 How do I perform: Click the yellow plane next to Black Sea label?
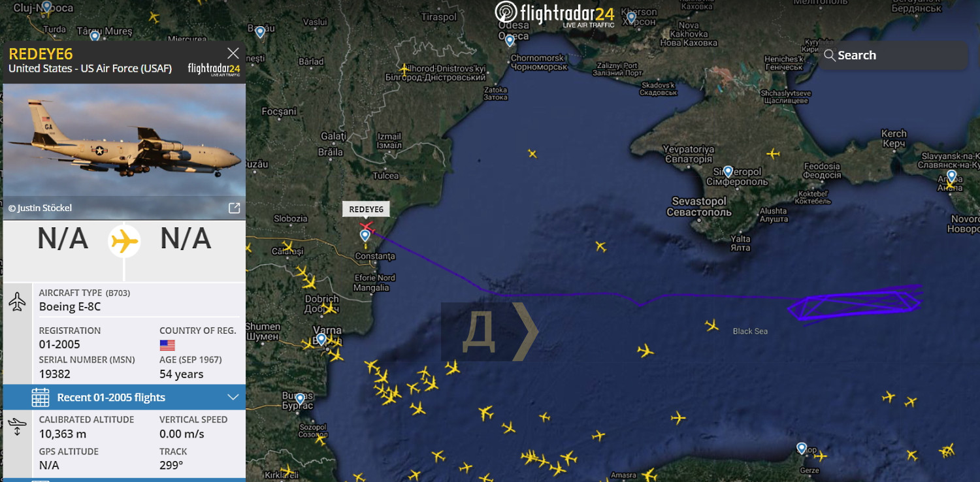[712, 325]
